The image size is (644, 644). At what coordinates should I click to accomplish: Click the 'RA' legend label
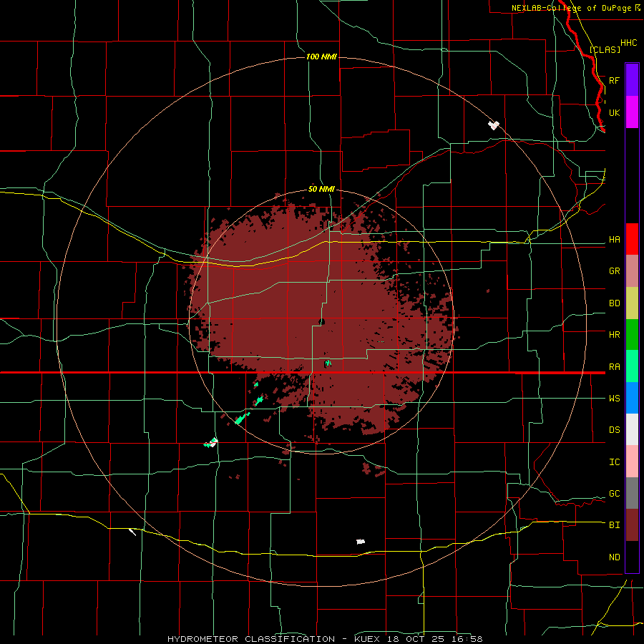614,367
